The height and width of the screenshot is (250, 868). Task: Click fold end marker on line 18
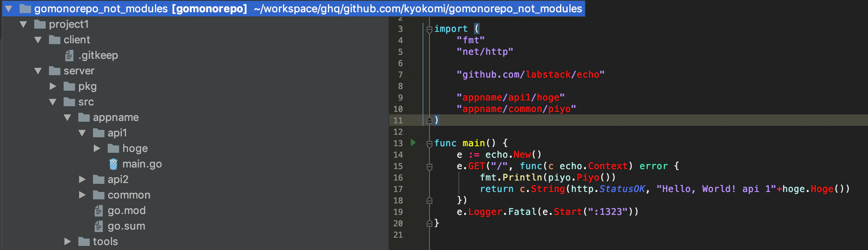429,200
